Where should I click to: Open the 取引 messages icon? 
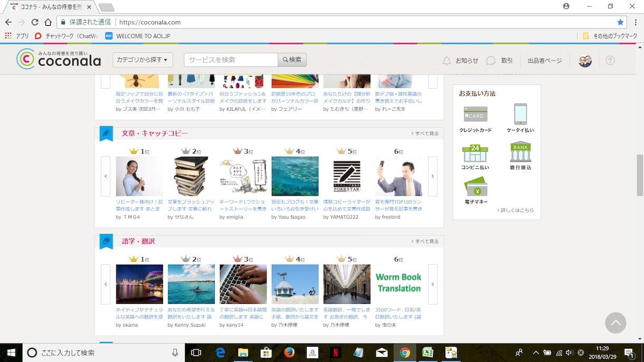point(491,60)
